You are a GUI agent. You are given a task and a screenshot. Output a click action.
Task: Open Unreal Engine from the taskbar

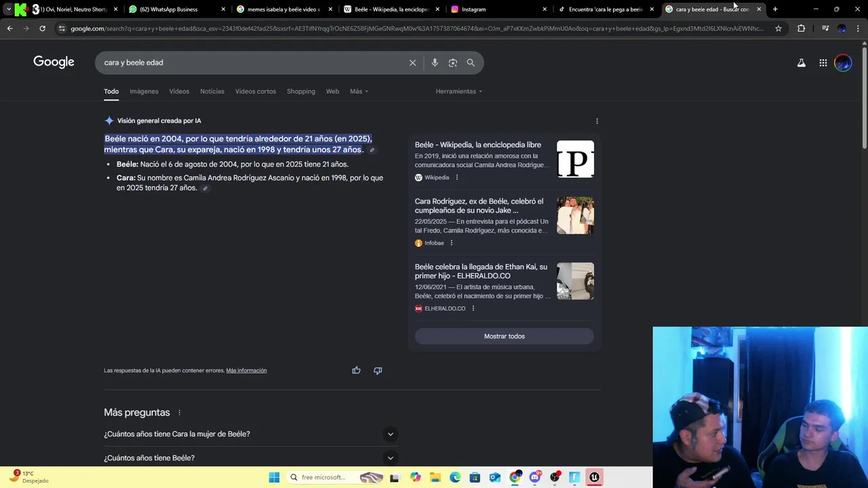[594, 477]
